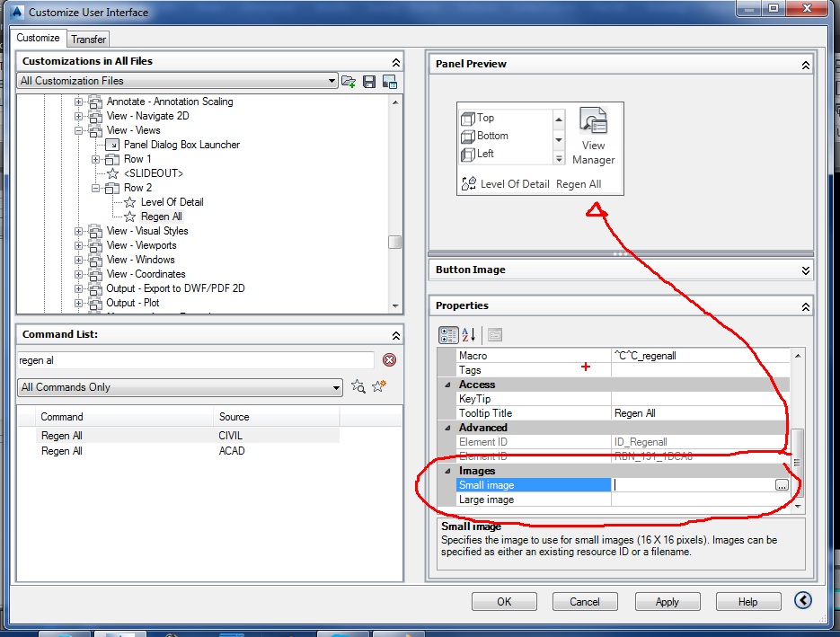Viewport: 840px width, 637px height.
Task: Expand the Button Image panel
Action: [x=805, y=270]
